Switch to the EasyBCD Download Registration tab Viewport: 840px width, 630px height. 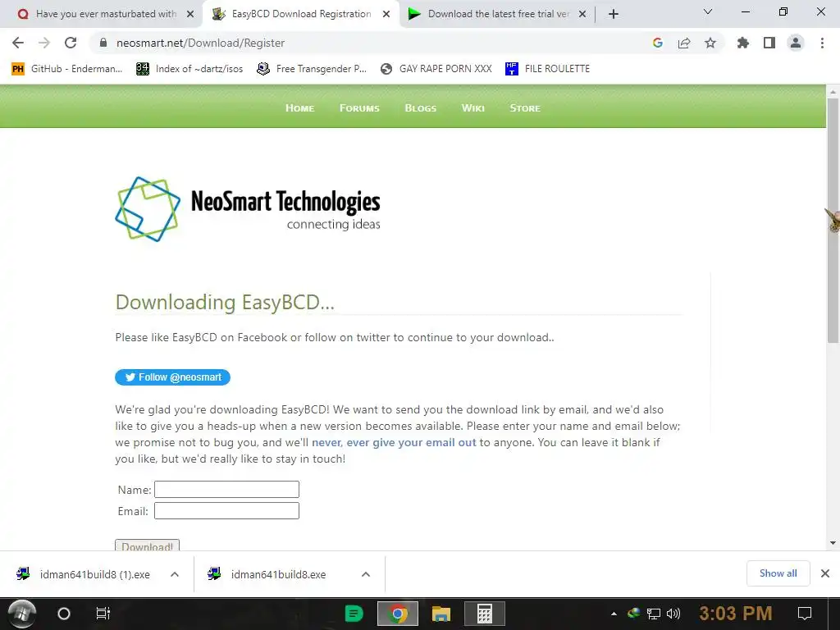301,14
